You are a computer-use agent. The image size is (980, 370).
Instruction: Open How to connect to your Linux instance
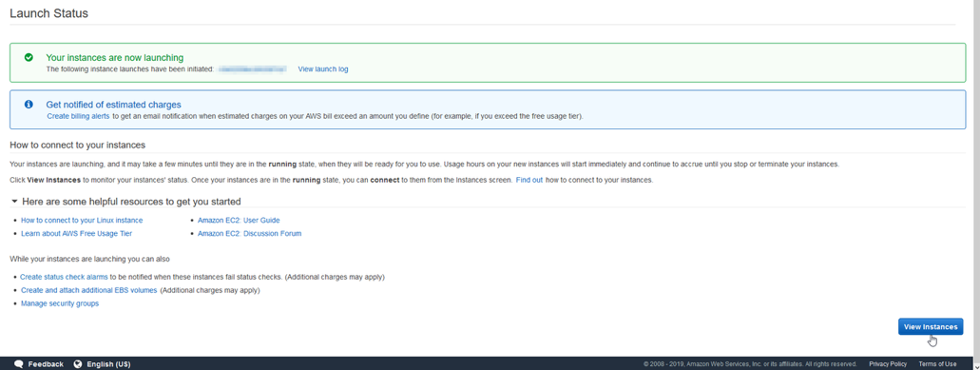point(82,221)
